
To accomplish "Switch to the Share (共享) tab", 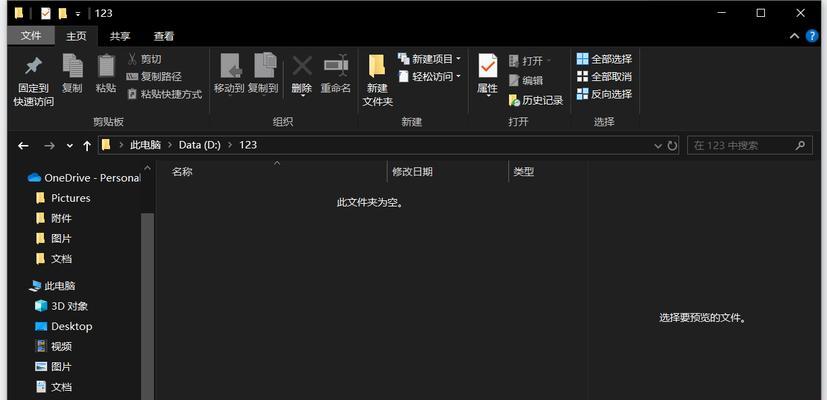I will 120,36.
